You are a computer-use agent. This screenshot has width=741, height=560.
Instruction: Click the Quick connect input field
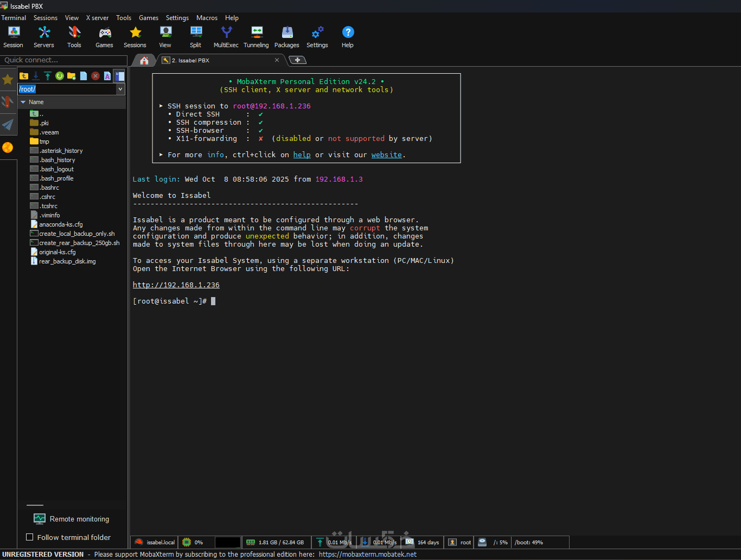[x=63, y=60]
